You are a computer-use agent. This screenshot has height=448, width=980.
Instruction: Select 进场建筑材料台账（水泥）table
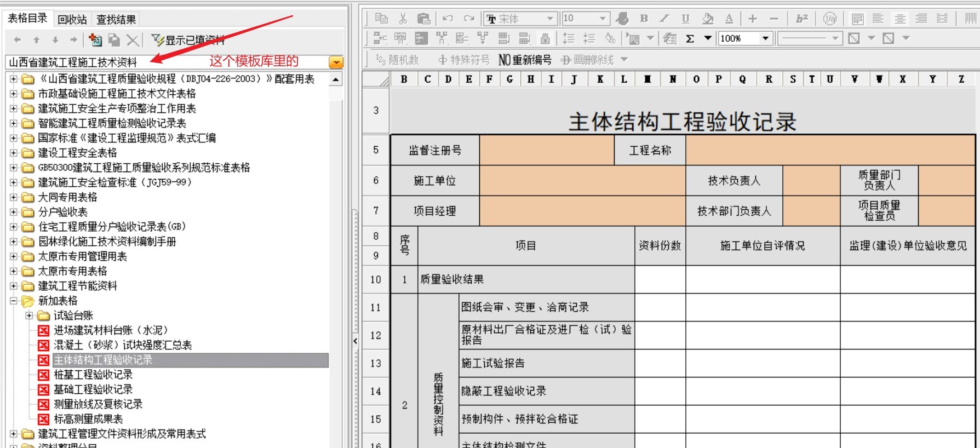click(x=111, y=331)
